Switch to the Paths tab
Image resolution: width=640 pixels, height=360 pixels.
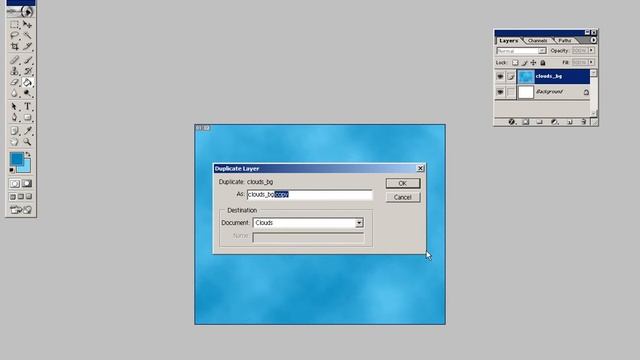point(565,41)
